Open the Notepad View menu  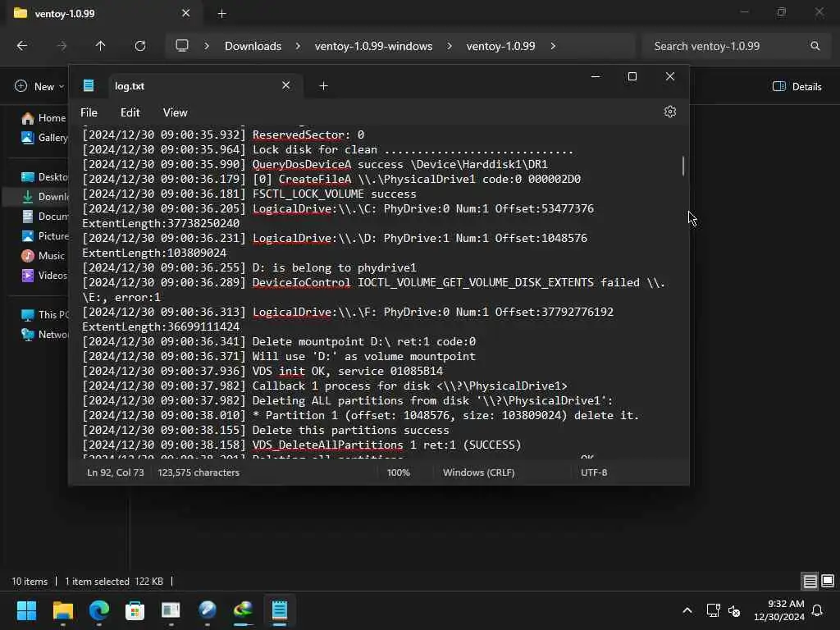pyautogui.click(x=176, y=112)
